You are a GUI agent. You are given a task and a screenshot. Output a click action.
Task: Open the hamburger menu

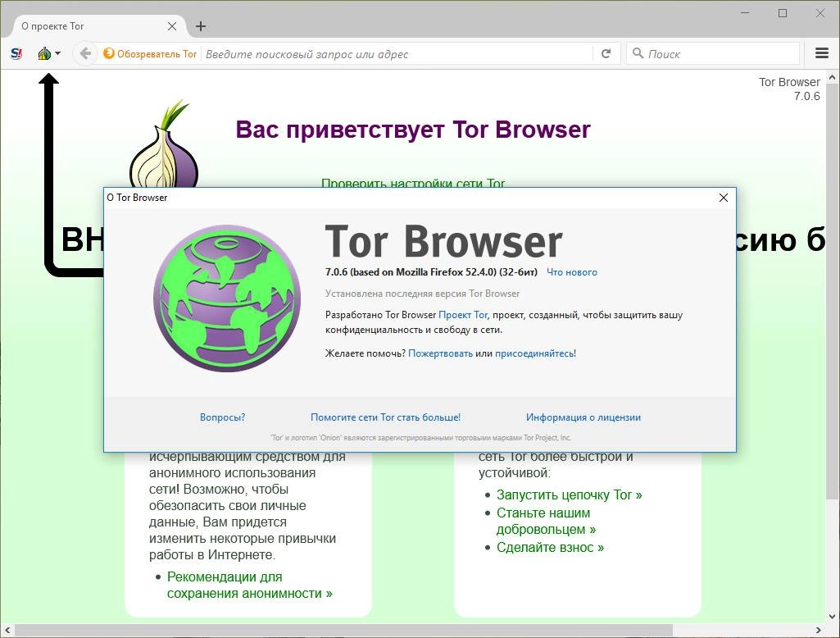[821, 53]
